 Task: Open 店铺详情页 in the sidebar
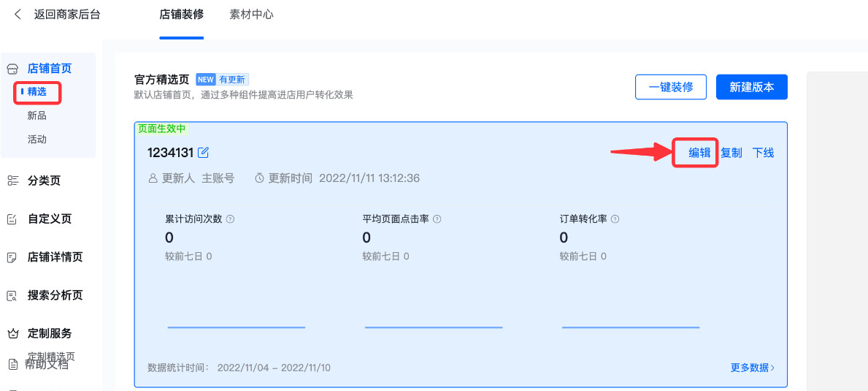tap(55, 257)
